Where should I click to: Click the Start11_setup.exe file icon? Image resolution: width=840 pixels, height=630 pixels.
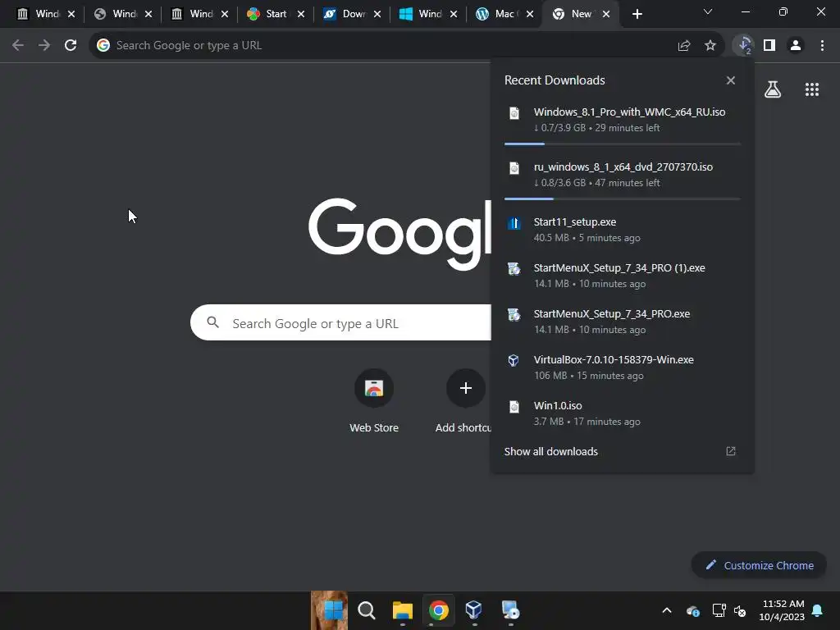(514, 223)
